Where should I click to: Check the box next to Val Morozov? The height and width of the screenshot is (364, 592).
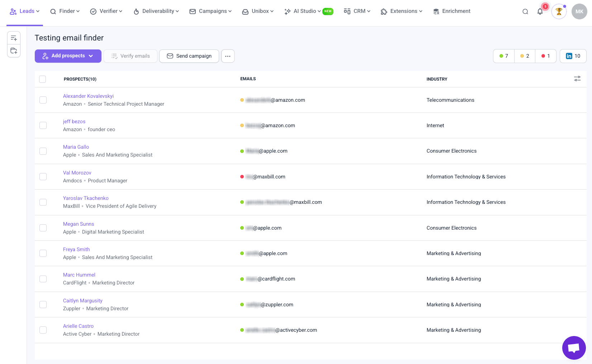click(43, 177)
